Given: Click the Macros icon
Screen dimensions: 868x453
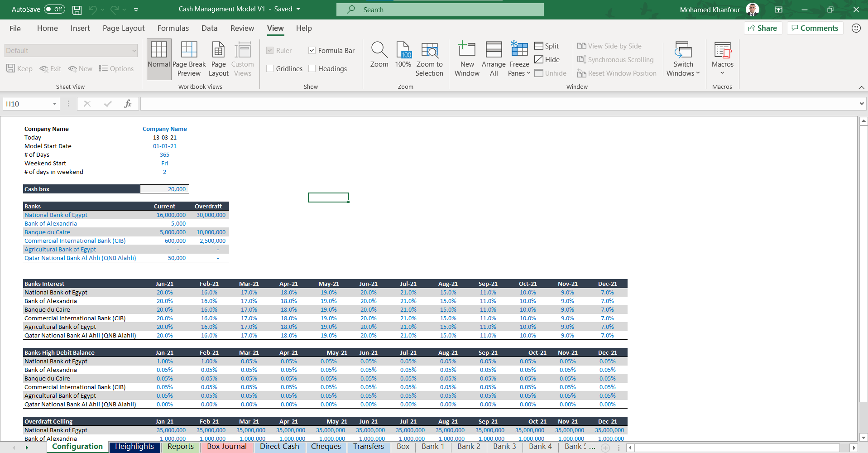Looking at the screenshot, I should coord(722,50).
